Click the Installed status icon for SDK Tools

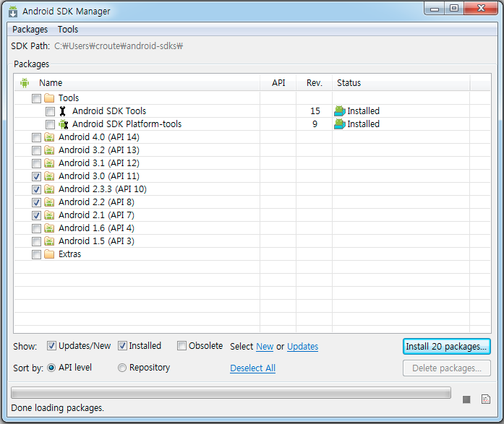click(x=339, y=111)
